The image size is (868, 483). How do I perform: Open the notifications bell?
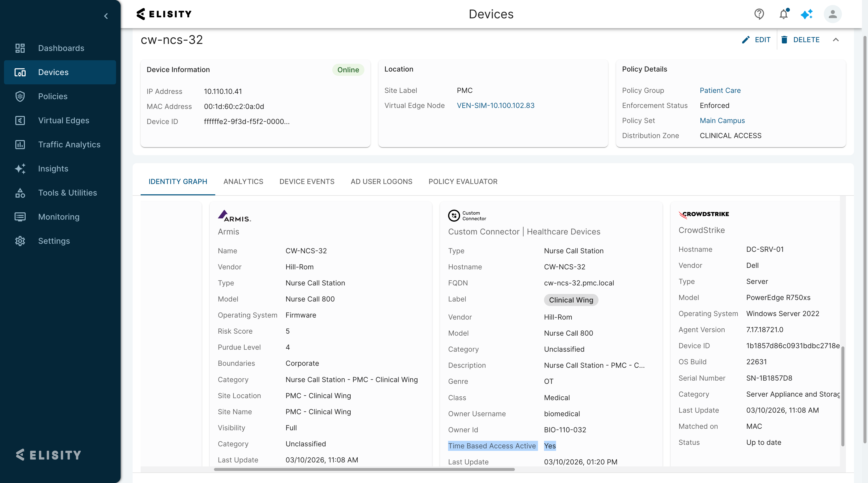783,14
